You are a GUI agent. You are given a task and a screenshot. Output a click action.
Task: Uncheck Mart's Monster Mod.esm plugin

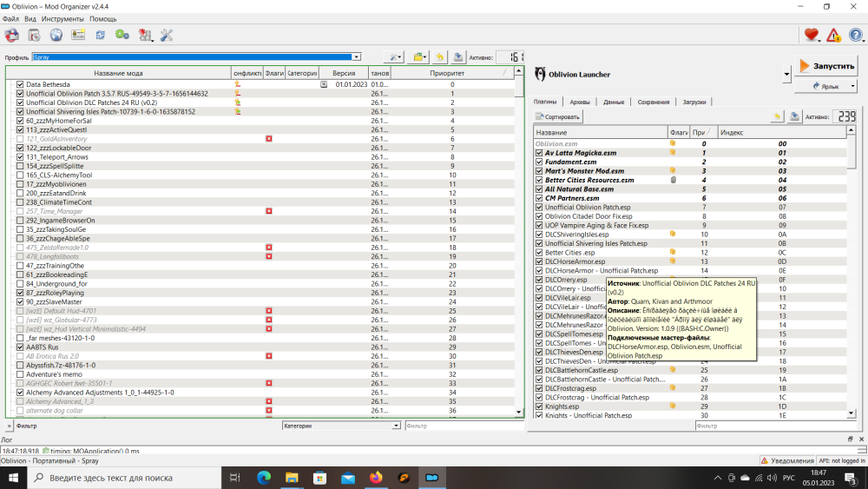[x=539, y=171]
